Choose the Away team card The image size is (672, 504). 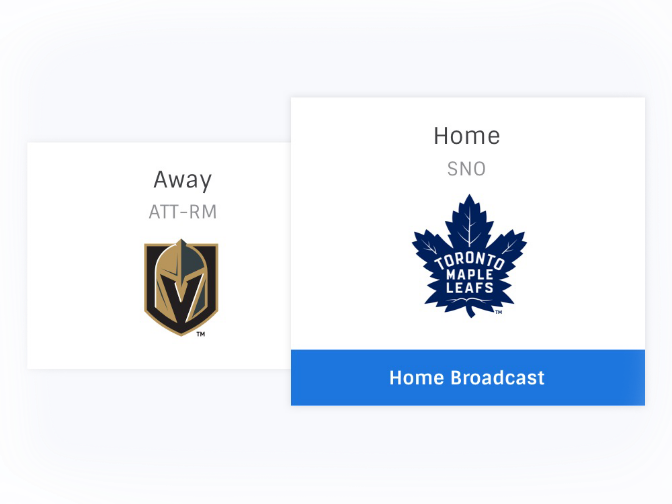pyautogui.click(x=159, y=255)
